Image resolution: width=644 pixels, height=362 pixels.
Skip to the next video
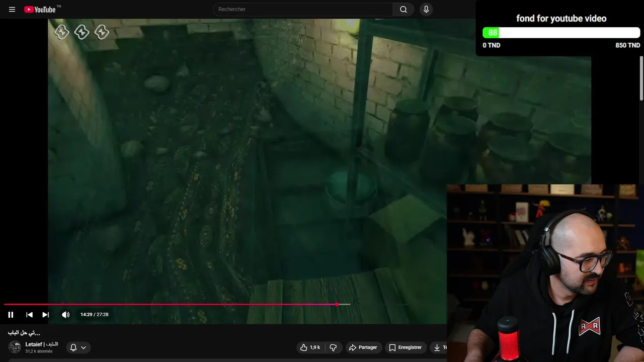45,315
